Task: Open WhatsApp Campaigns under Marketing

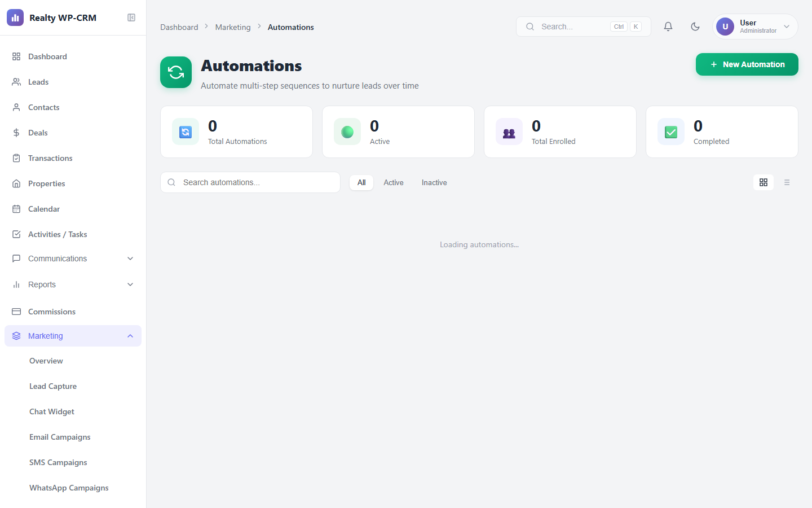Action: 69,488
